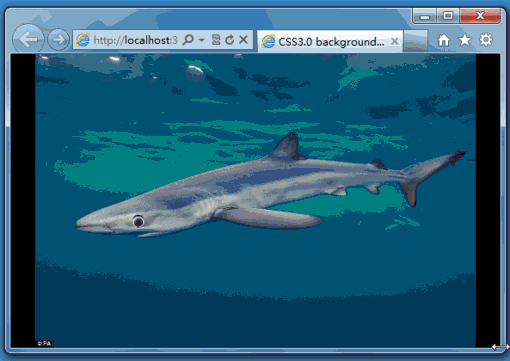510x361 pixels.
Task: Click the IE page icon beside the URL
Action: 83,40
